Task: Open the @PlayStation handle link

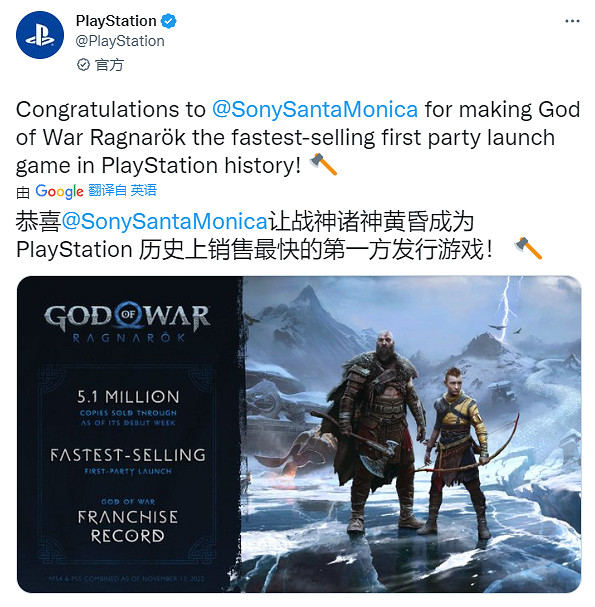Action: pos(120,41)
